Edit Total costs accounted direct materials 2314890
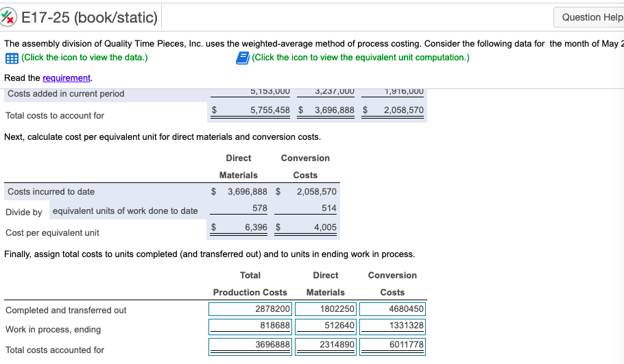Image resolution: width=624 pixels, height=364 pixels. click(x=325, y=346)
